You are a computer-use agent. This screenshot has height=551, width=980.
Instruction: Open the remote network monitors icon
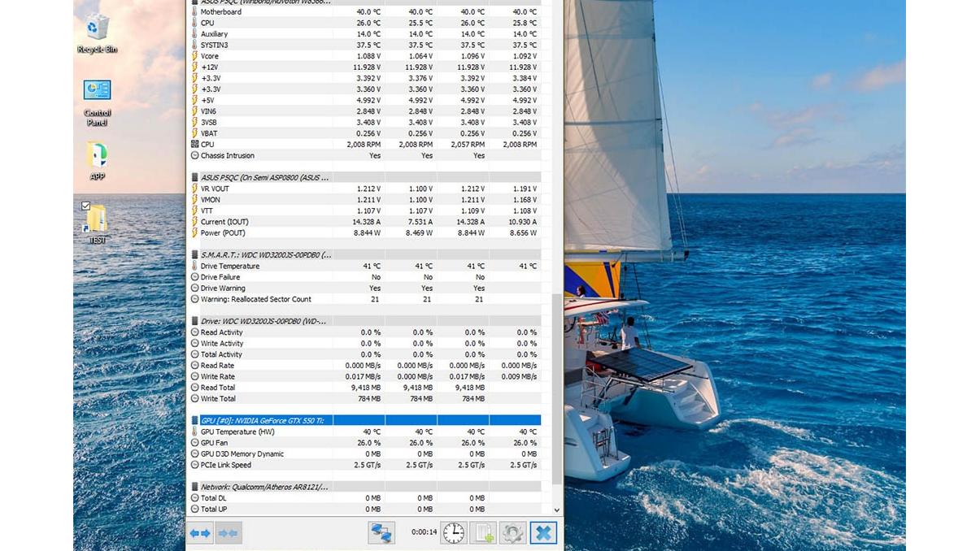point(381,533)
